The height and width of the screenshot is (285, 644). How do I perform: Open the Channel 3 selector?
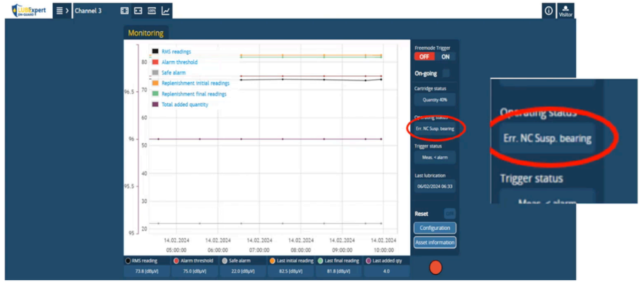[88, 11]
